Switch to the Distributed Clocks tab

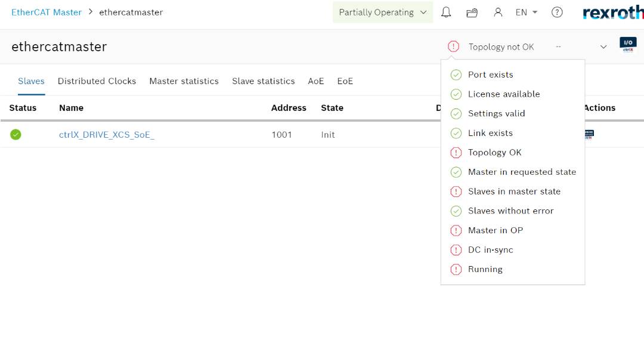[x=97, y=81]
